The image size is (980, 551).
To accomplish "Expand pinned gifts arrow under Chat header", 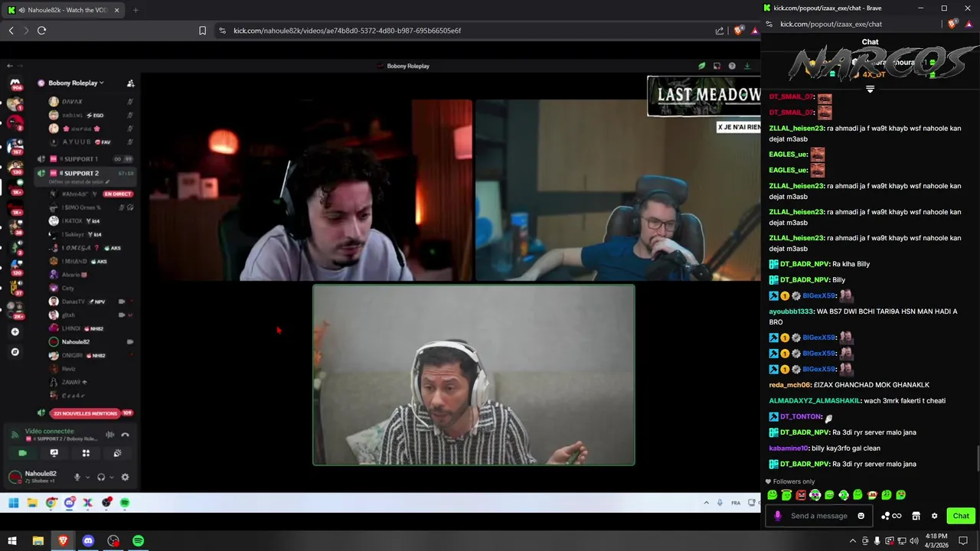I will tap(870, 90).
